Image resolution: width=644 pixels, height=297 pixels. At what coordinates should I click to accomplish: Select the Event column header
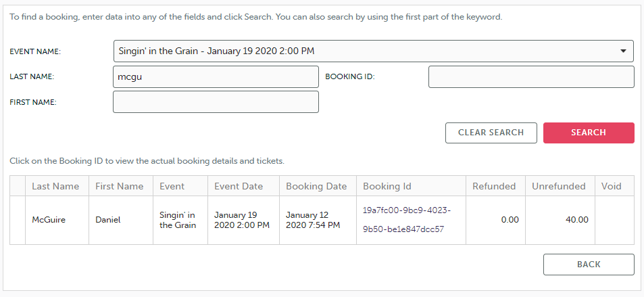click(x=172, y=186)
